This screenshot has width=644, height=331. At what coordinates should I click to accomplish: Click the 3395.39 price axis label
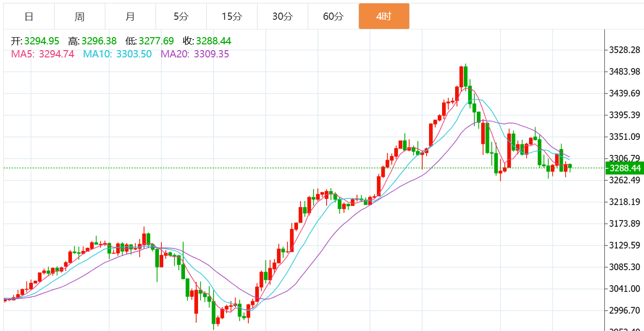point(625,115)
